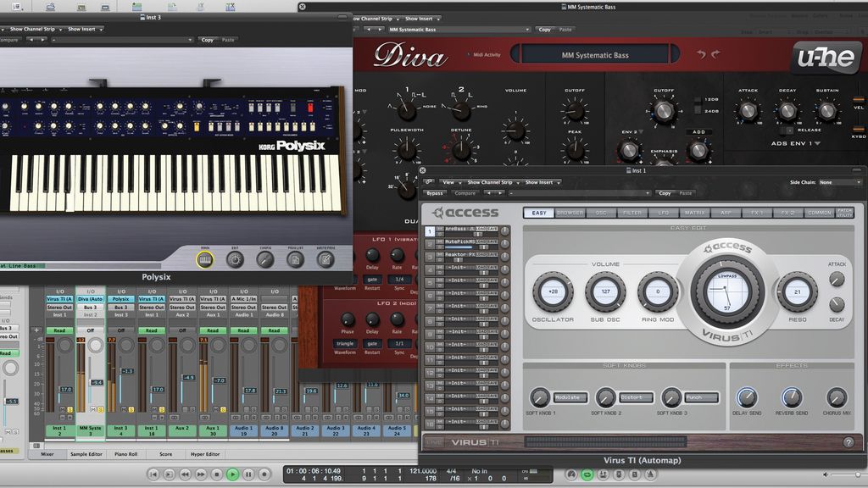Toggle Bypass on the Virus TI plugin
Screen dimensions: 868x488
tap(433, 194)
